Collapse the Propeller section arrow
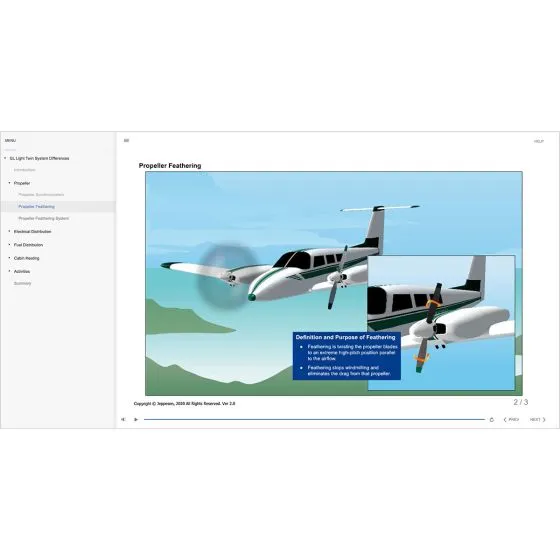 tap(9, 183)
